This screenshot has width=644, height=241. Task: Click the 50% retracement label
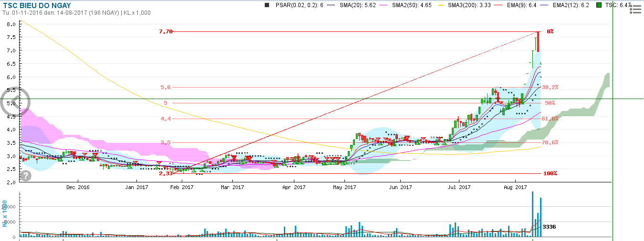550,103
